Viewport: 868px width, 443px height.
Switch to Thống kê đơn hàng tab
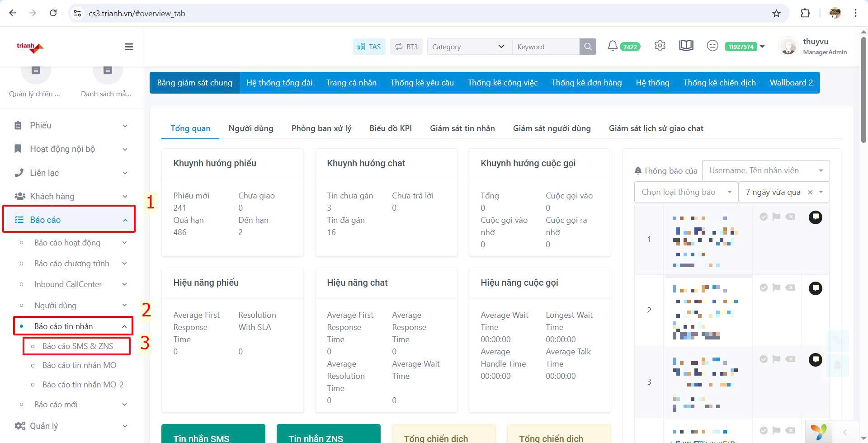tap(586, 83)
